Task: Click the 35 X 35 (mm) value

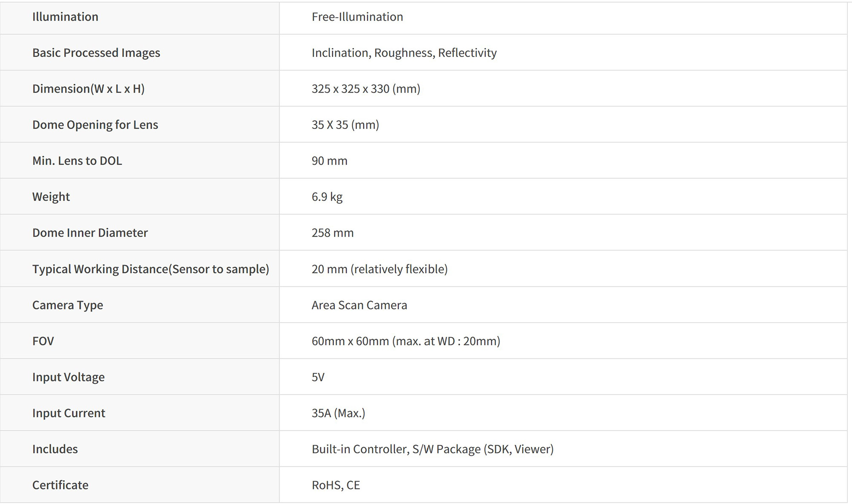Action: click(x=345, y=125)
